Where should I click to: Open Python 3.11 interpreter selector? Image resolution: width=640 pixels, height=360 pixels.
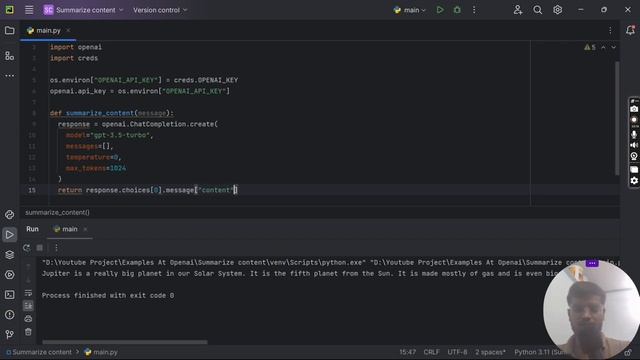tap(541, 352)
